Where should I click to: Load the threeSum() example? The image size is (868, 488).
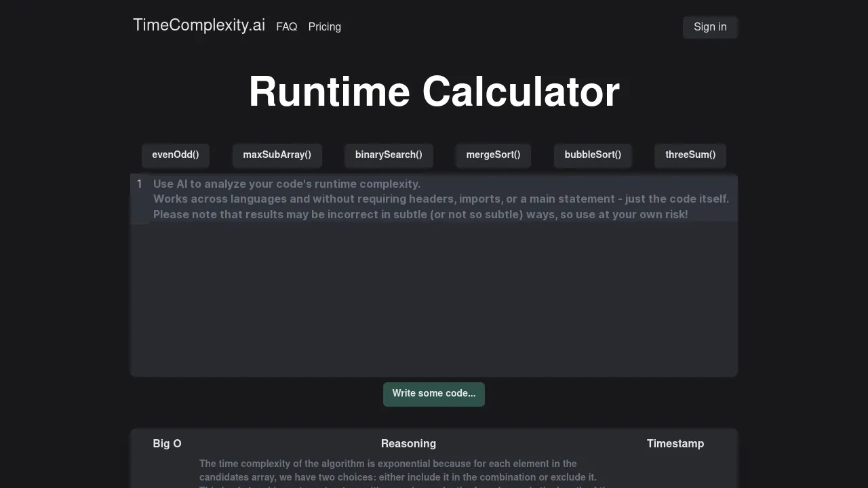click(x=690, y=155)
